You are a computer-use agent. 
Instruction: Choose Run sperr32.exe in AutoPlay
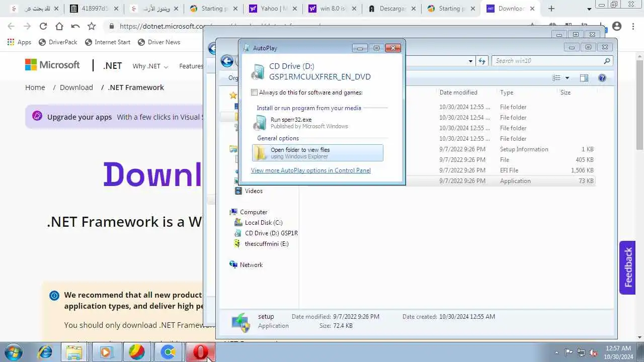[317, 123]
